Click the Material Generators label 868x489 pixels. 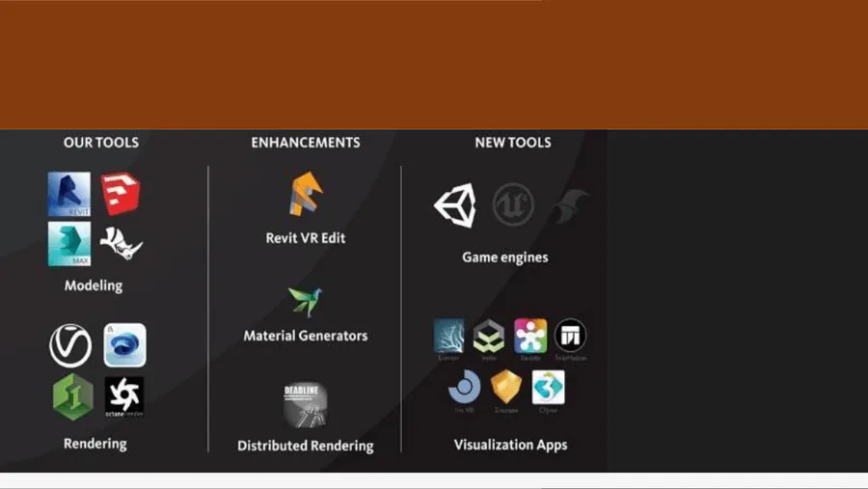pos(306,336)
